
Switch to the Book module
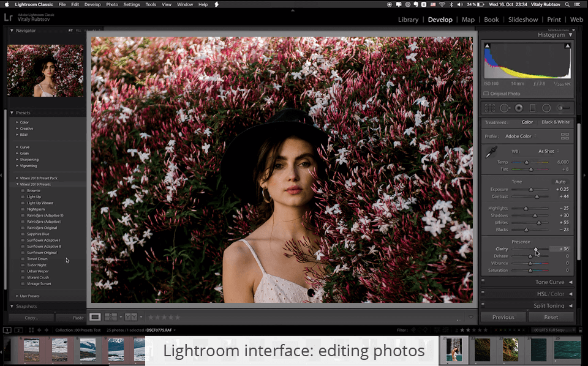[x=491, y=20]
